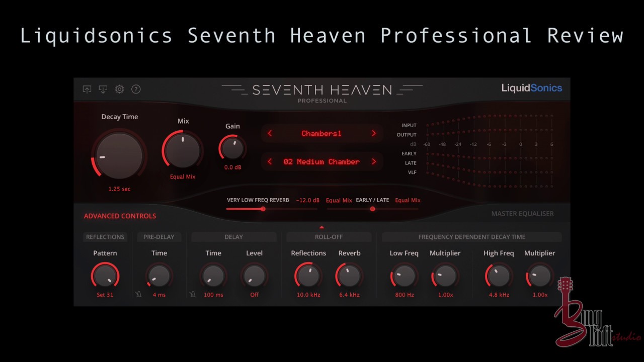Image resolution: width=644 pixels, height=362 pixels.
Task: Click the VLF meter label
Action: click(x=412, y=172)
